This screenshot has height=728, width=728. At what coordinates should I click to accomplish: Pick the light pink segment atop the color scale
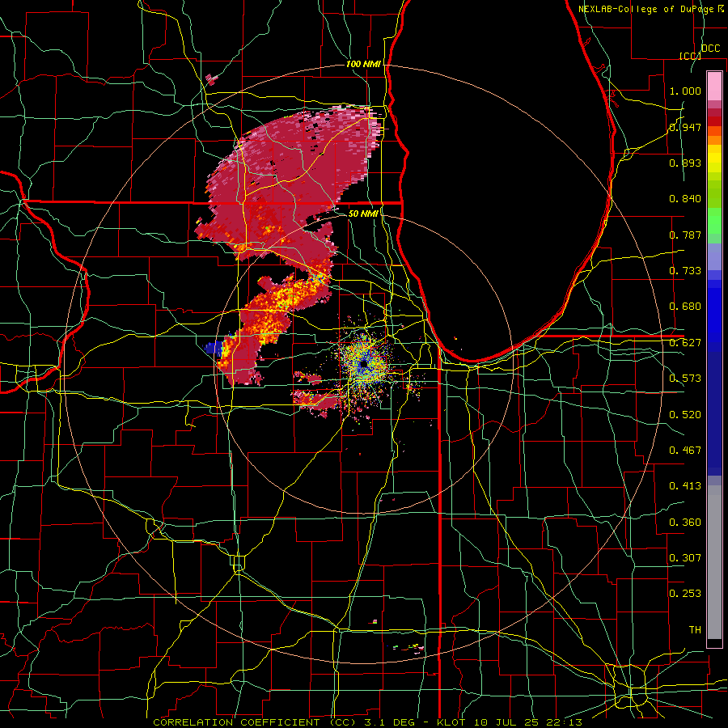714,86
